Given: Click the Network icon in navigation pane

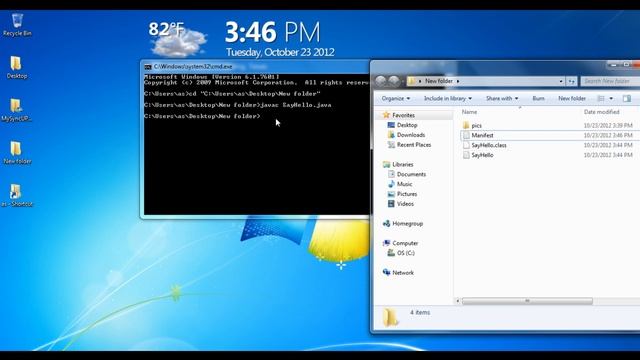Looking at the screenshot, I should click(386, 272).
